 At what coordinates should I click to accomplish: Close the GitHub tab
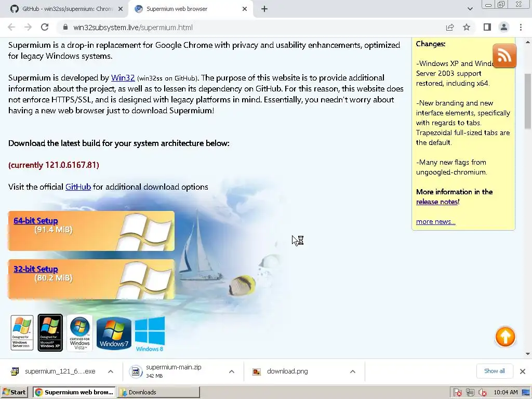click(121, 9)
